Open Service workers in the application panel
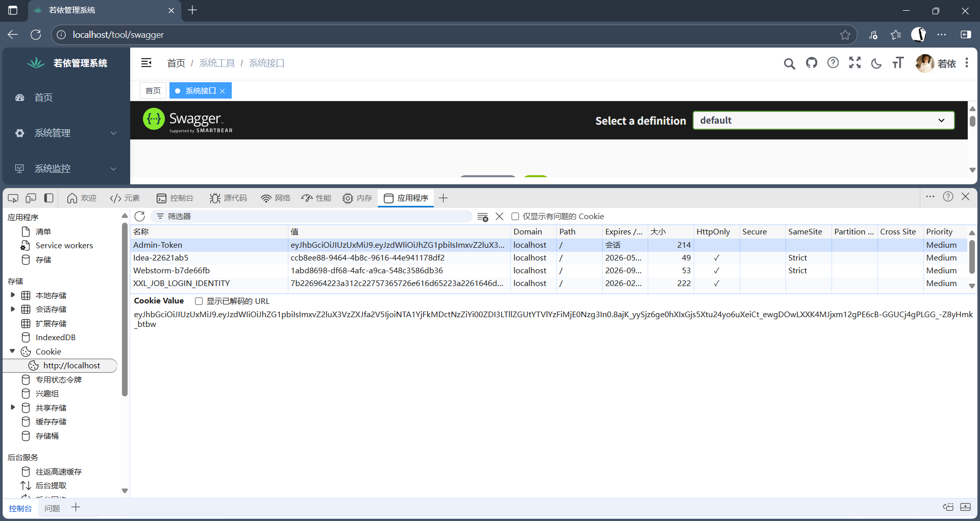This screenshot has width=980, height=521. pyautogui.click(x=64, y=246)
